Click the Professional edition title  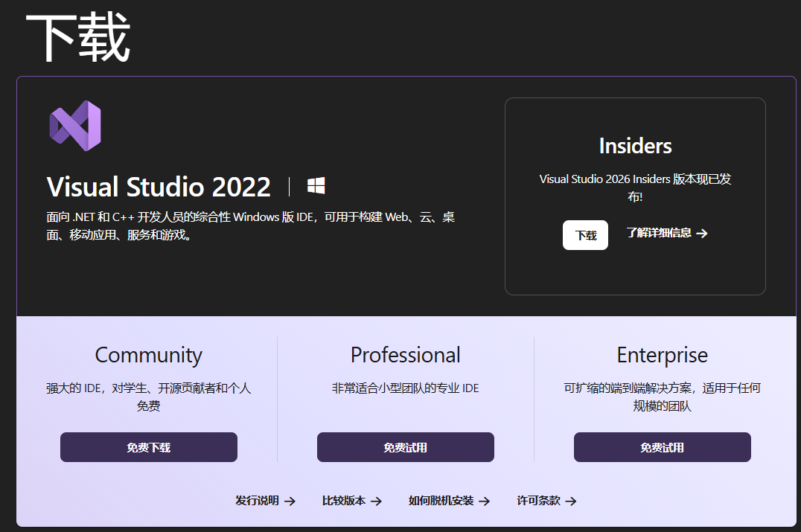(406, 355)
